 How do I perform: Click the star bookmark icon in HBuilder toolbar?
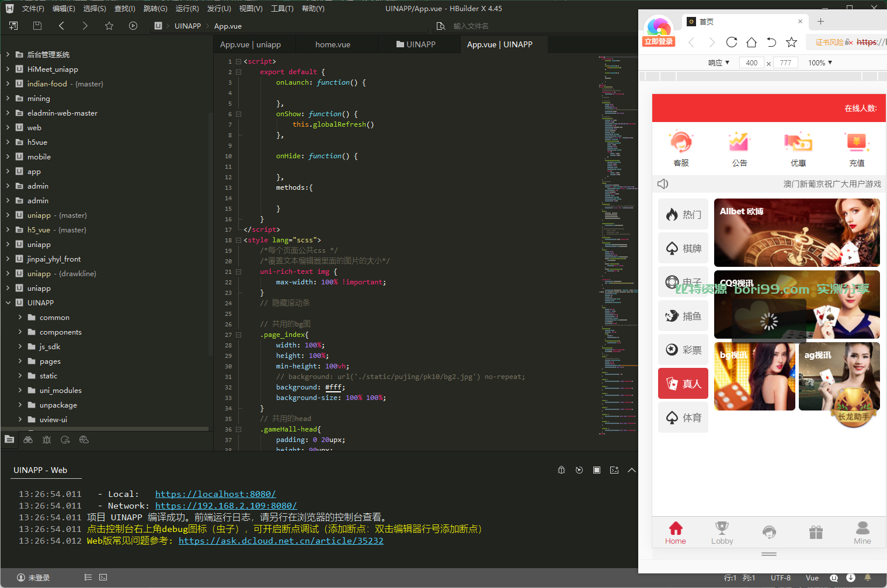coord(109,26)
